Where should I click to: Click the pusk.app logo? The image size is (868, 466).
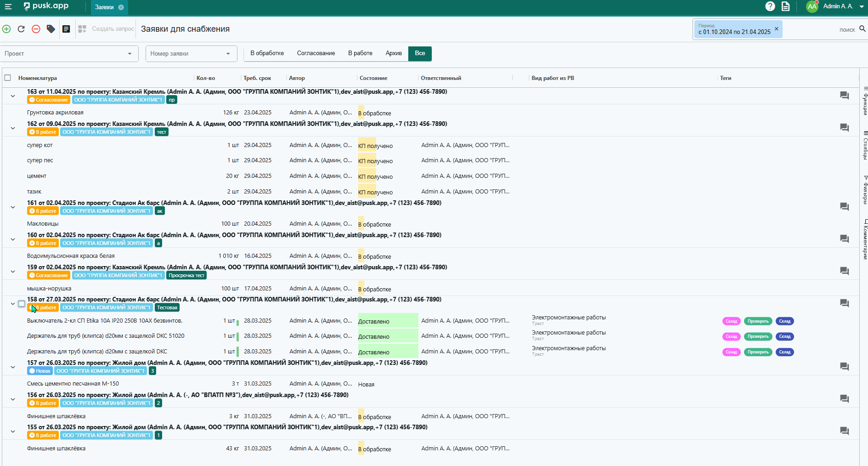click(x=45, y=6)
